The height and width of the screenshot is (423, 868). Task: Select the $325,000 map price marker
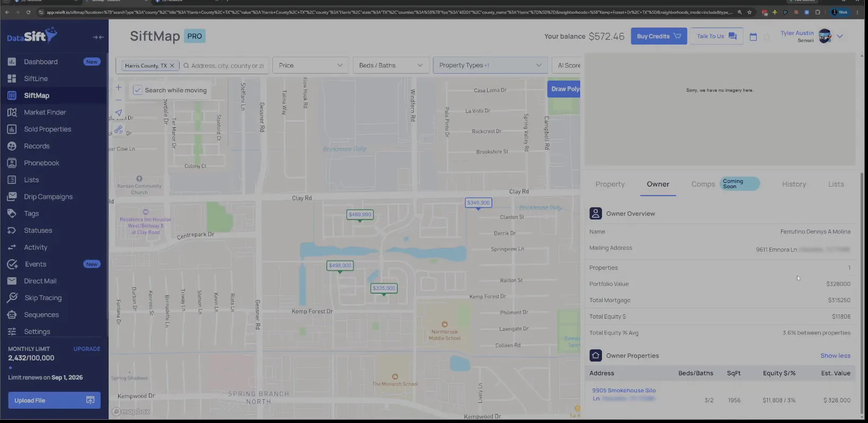tap(384, 288)
